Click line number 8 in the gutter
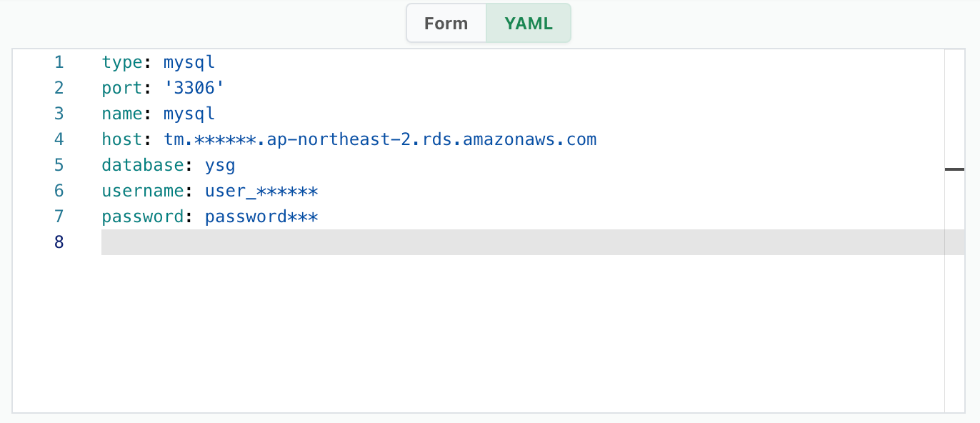The image size is (980, 423). [59, 242]
